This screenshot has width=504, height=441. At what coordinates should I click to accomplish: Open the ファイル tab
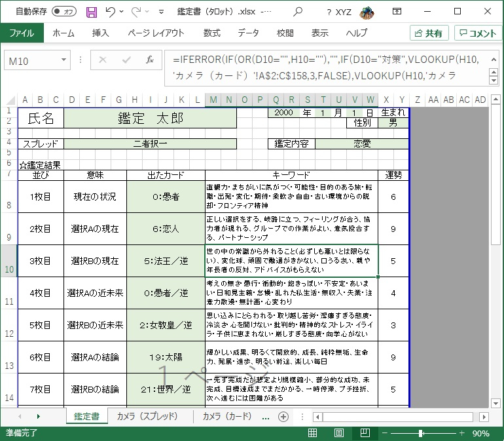(x=22, y=33)
